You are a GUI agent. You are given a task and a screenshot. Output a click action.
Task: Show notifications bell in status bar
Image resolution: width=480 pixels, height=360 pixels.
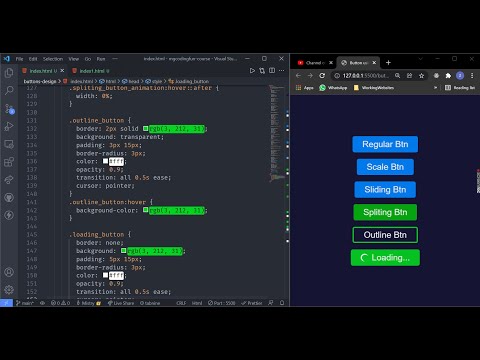point(282,303)
